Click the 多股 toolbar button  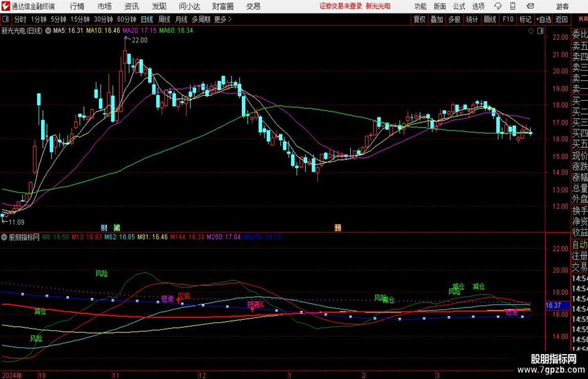[454, 19]
